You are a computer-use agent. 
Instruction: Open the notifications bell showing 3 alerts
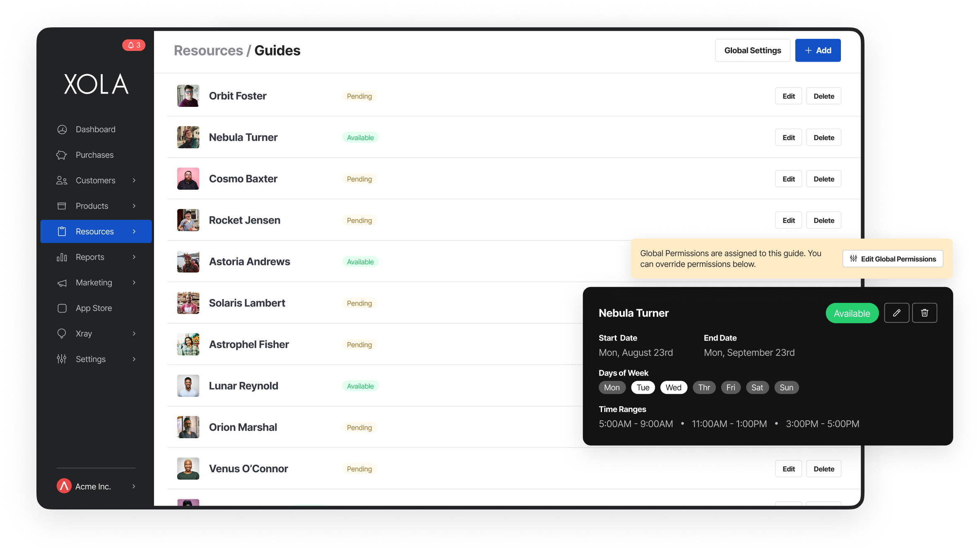[x=133, y=45]
